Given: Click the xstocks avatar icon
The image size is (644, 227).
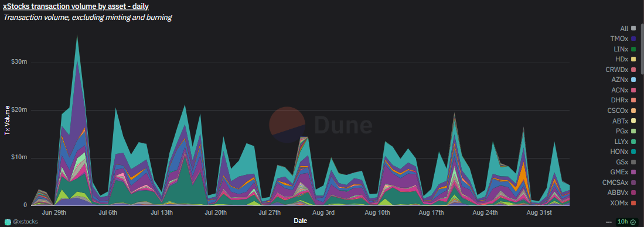Looking at the screenshot, I should [8, 222].
